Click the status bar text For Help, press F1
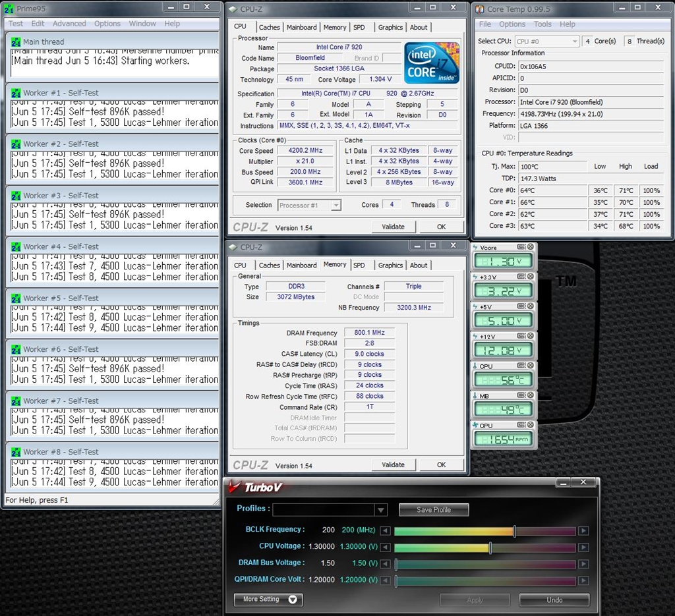 (x=37, y=500)
